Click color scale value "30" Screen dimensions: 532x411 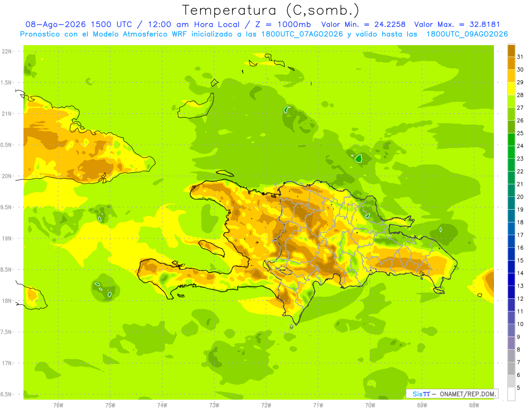click(x=520, y=69)
